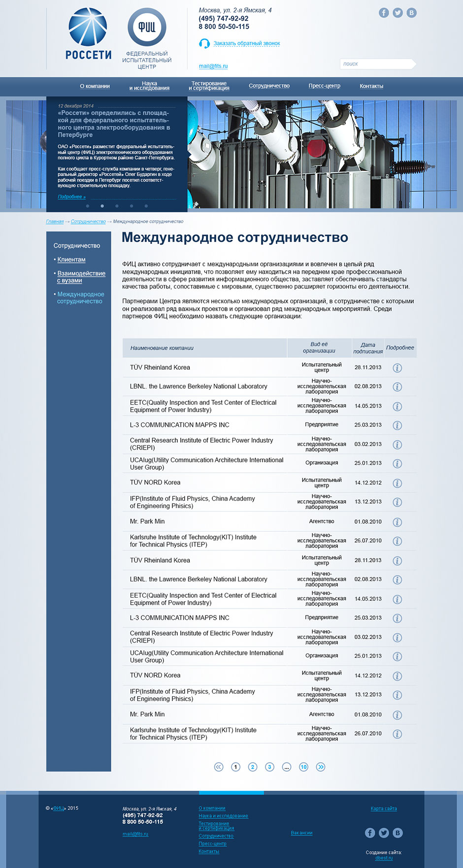Viewport: 463px width, 868px height.
Task: Open 'Наука и исследования' menu item
Action: [x=149, y=86]
